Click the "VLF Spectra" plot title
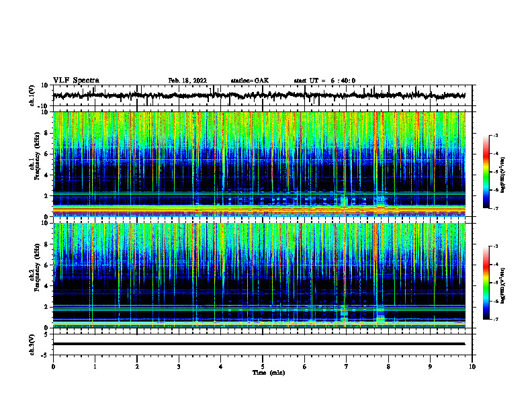The width and height of the screenshot is (532, 411). (76, 81)
